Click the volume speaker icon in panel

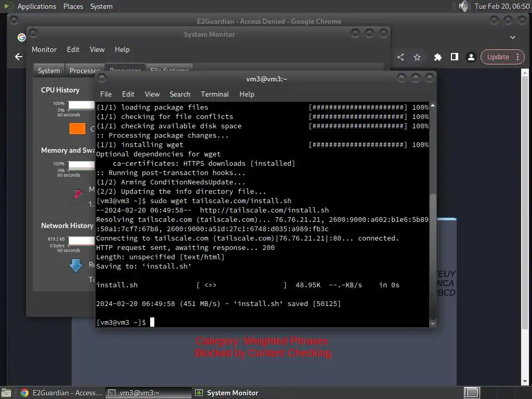[463, 6]
